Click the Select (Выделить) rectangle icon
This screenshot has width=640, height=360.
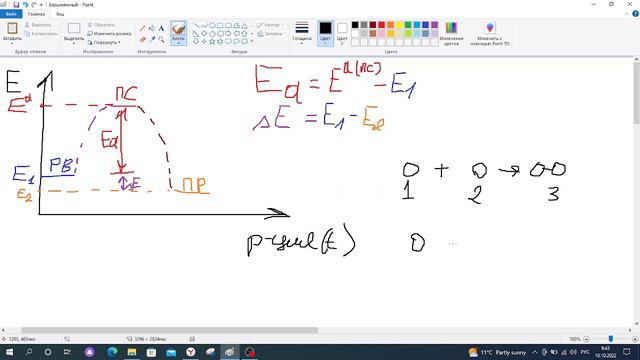(74, 28)
